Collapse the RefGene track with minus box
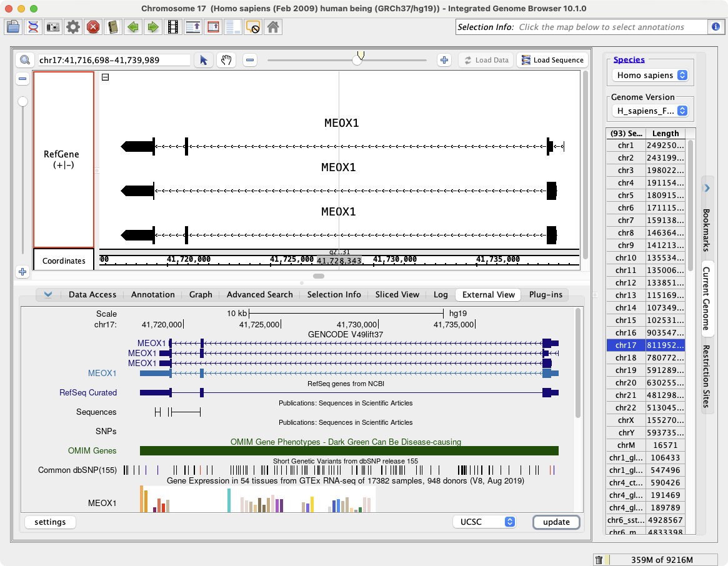The height and width of the screenshot is (566, 728). (105, 77)
